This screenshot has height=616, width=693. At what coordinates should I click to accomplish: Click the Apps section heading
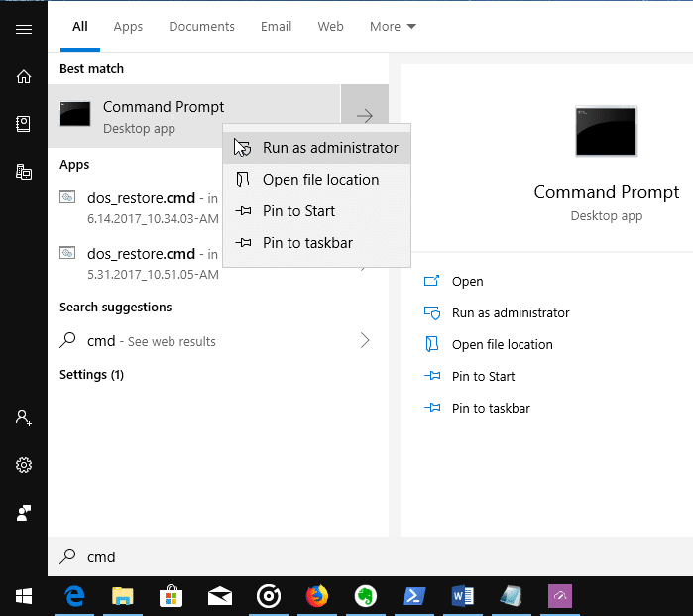click(74, 165)
